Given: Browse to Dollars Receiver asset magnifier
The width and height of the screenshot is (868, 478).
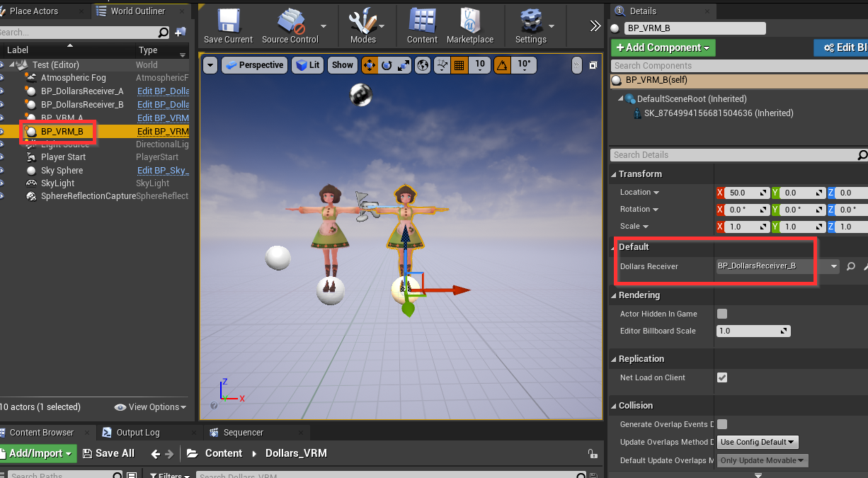Looking at the screenshot, I should [851, 267].
